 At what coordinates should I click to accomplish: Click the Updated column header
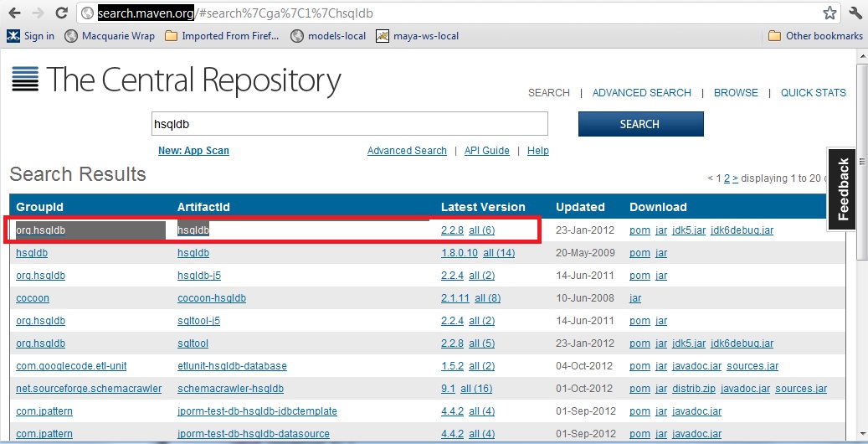click(x=580, y=207)
